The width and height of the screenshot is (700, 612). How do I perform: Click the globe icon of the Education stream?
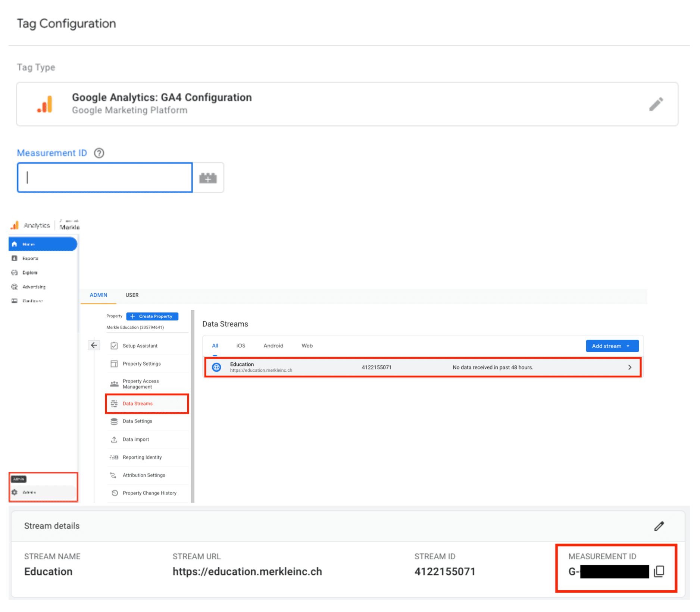(x=216, y=367)
